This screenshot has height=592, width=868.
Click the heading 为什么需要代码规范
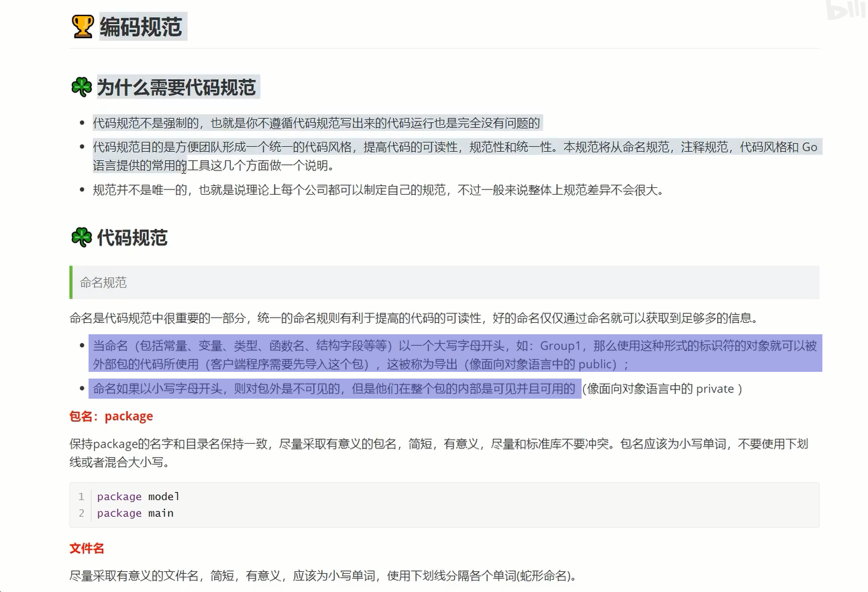pyautogui.click(x=176, y=87)
